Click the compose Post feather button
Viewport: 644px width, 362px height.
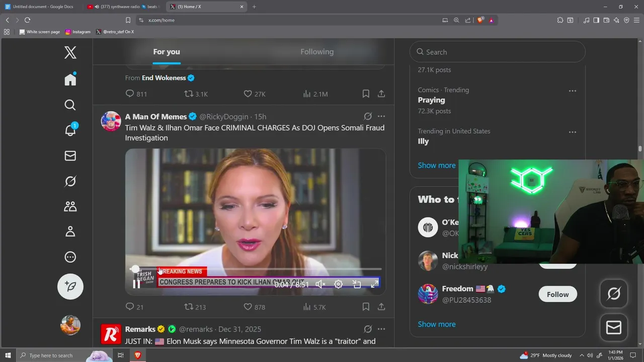click(70, 286)
